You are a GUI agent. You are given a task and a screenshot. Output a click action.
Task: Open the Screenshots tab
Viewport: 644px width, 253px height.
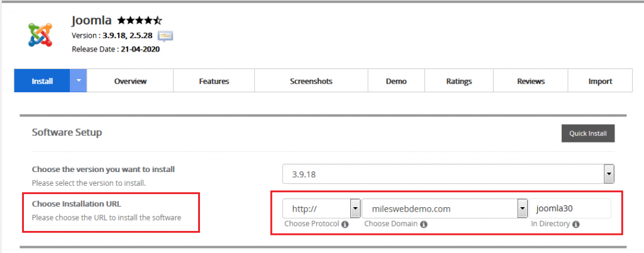coord(311,81)
